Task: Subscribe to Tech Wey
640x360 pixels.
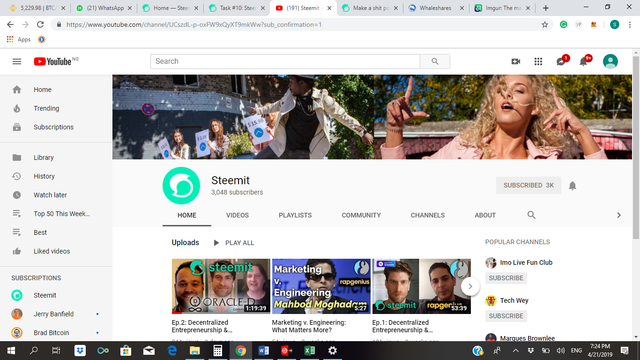Action: tap(506, 316)
